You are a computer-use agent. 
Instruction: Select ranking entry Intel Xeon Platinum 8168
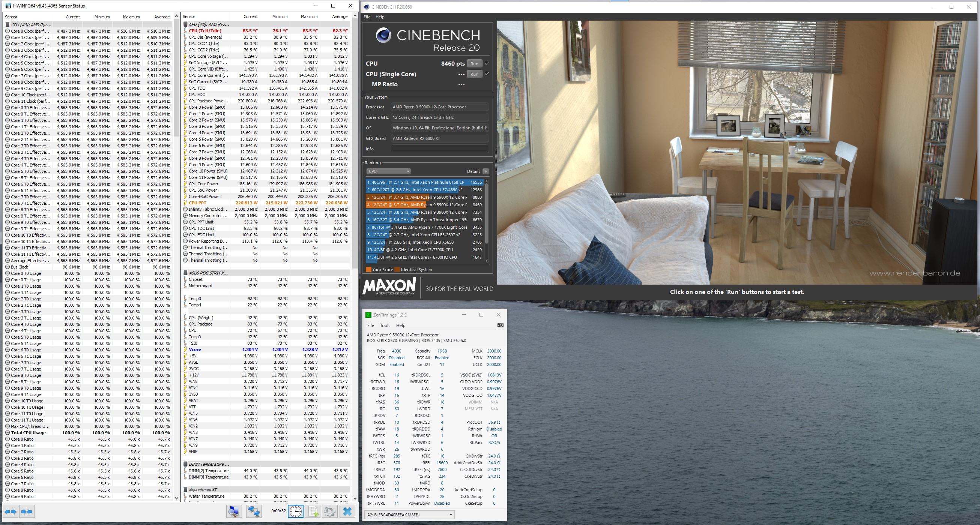click(x=424, y=183)
